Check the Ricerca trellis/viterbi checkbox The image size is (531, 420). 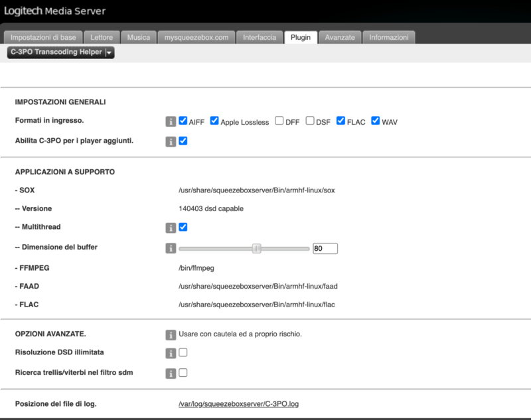(x=183, y=372)
